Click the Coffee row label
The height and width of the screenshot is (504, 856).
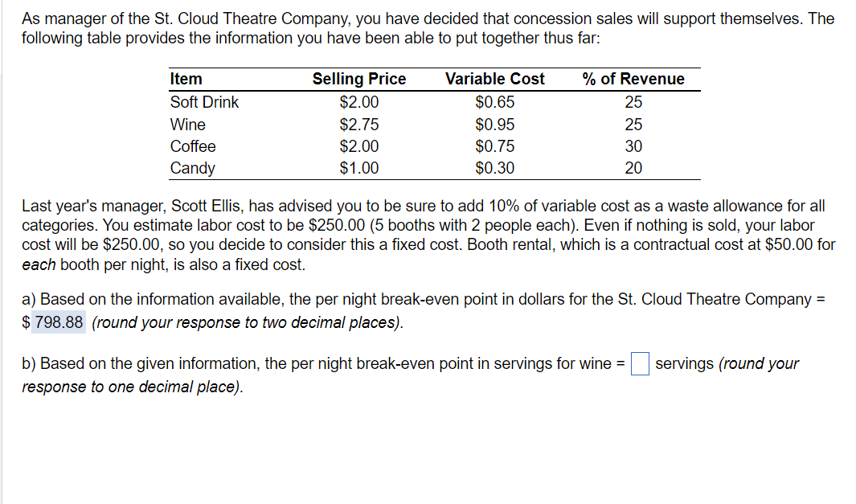193,146
